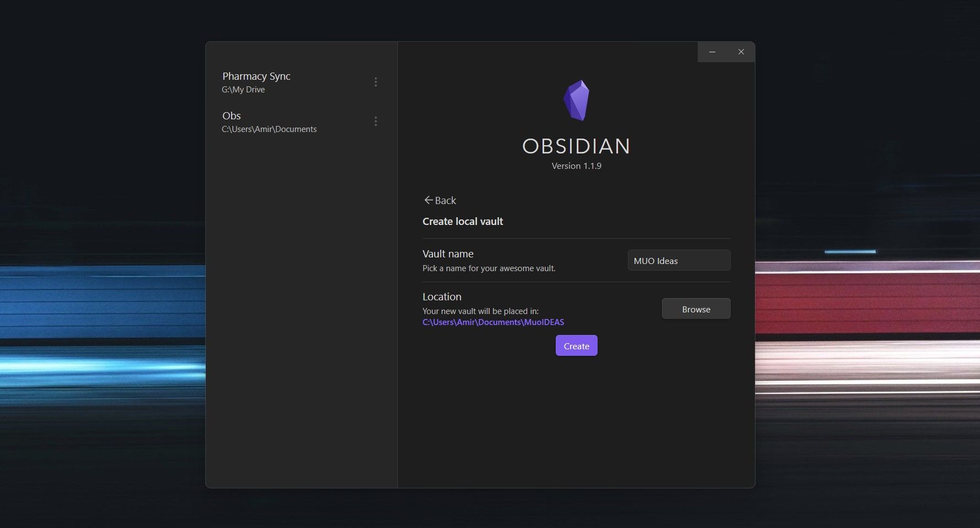Image resolution: width=980 pixels, height=528 pixels.
Task: Click the Create local vault heading
Action: coord(462,221)
